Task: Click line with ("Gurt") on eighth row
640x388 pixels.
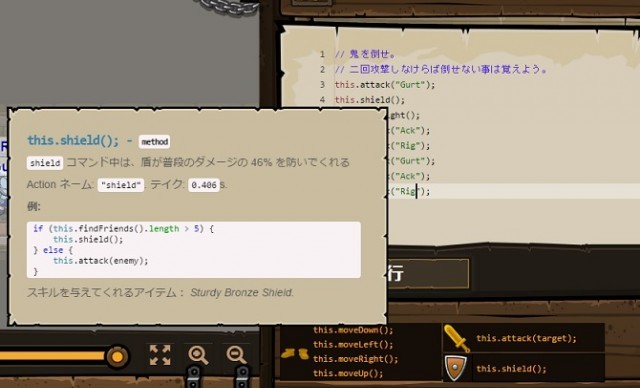Action: [x=411, y=161]
